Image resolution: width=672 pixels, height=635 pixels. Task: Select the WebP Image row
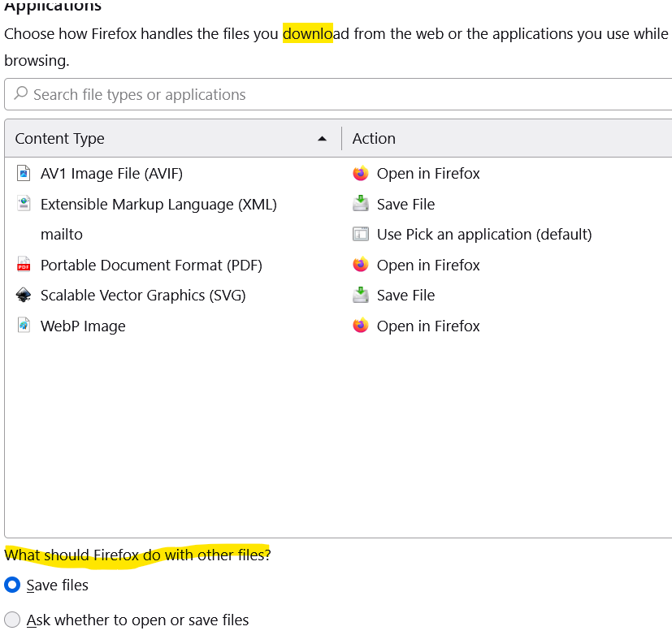tap(339, 326)
